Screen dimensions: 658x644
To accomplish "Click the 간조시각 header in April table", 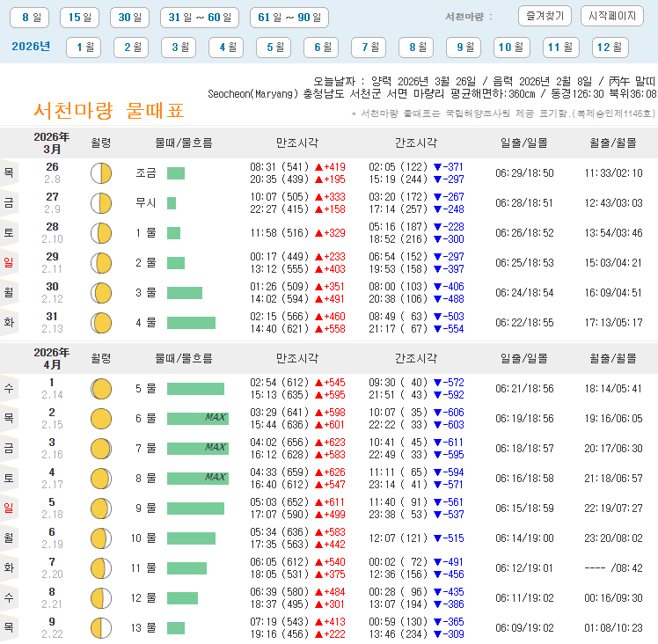I will point(416,359).
